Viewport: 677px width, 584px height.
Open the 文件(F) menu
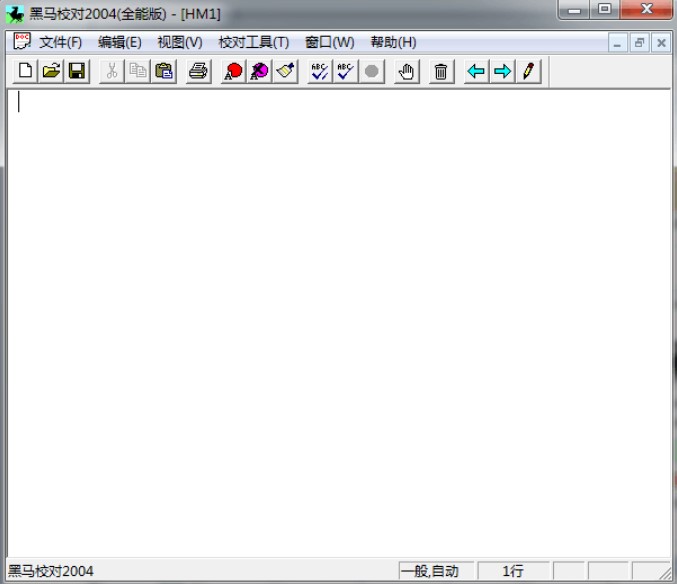tap(60, 42)
